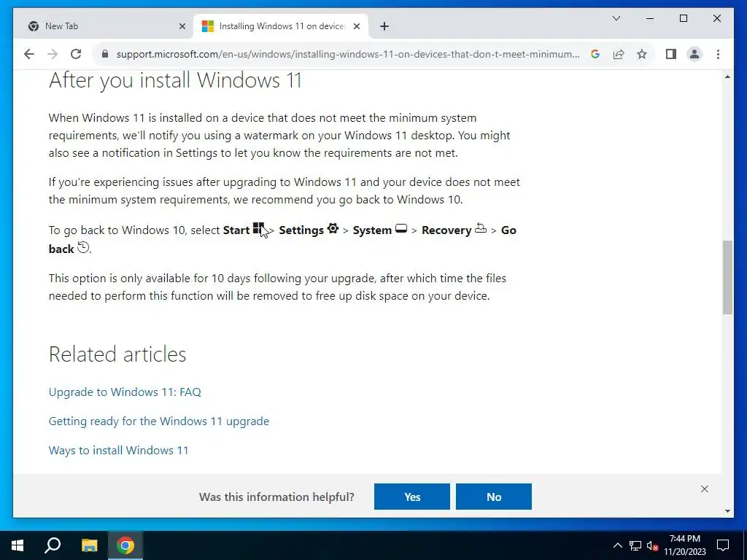Click the System display icon in article
Image resolution: width=747 pixels, height=560 pixels.
click(x=401, y=228)
